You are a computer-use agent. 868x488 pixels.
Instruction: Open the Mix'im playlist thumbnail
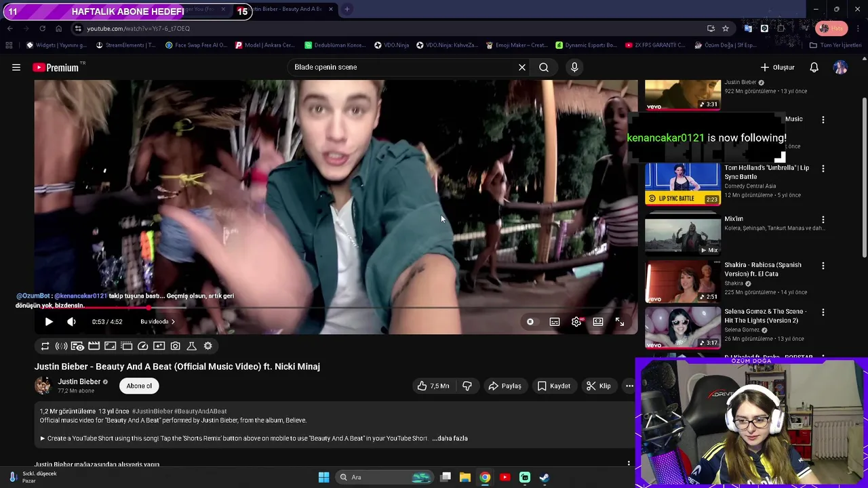pos(683,235)
